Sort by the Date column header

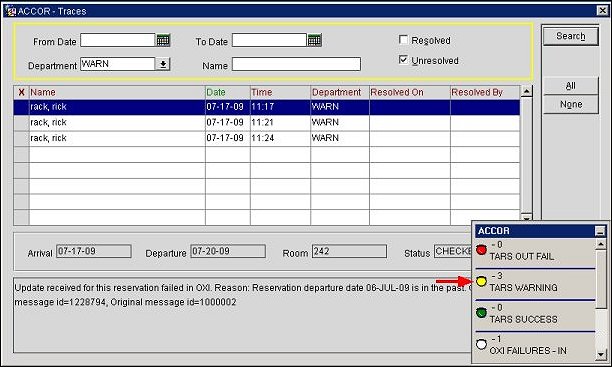tap(228, 92)
